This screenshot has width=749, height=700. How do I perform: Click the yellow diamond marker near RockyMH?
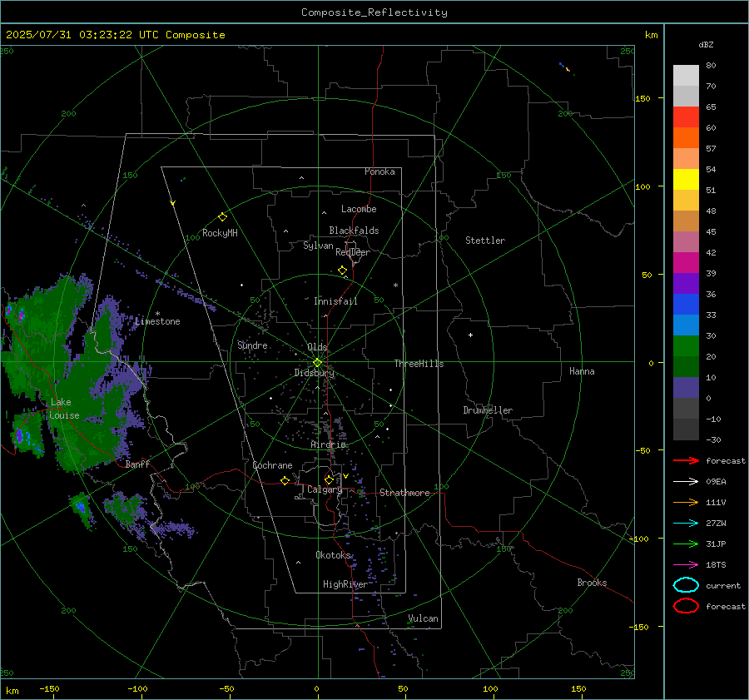[222, 217]
